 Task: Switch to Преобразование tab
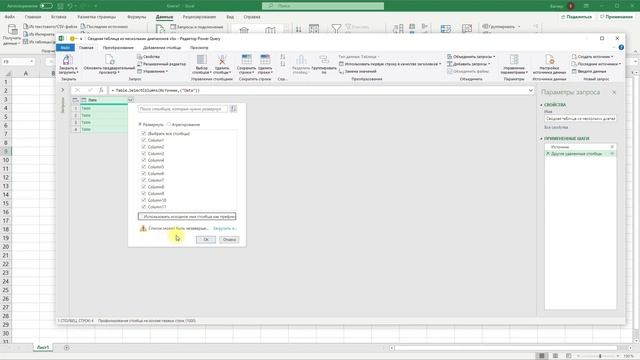[x=118, y=48]
